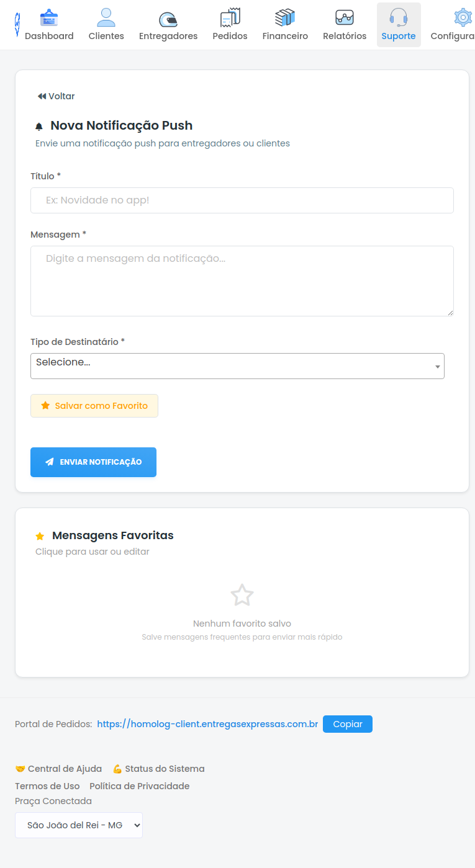Open the Política de Privacidade link
Viewport: 475px width, 868px height.
[139, 785]
